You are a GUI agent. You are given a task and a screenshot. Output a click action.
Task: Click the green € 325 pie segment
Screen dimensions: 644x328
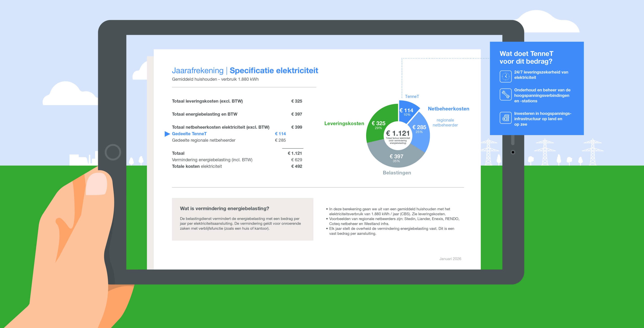point(378,124)
